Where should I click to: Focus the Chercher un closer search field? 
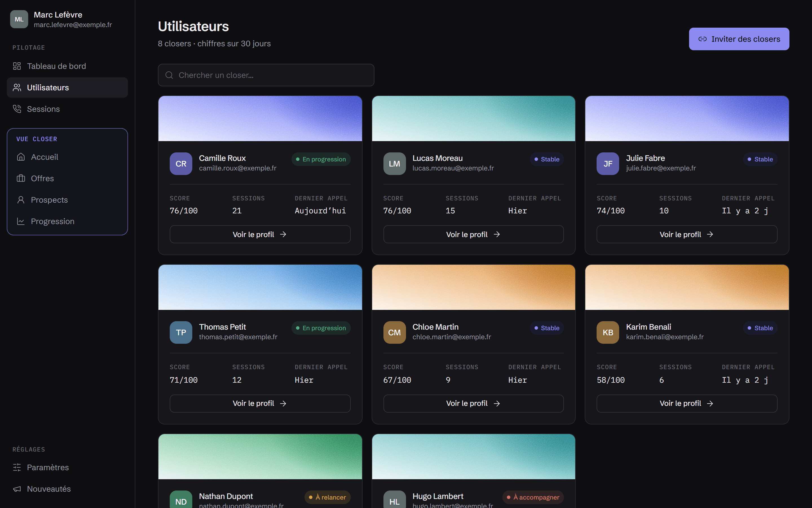click(266, 75)
